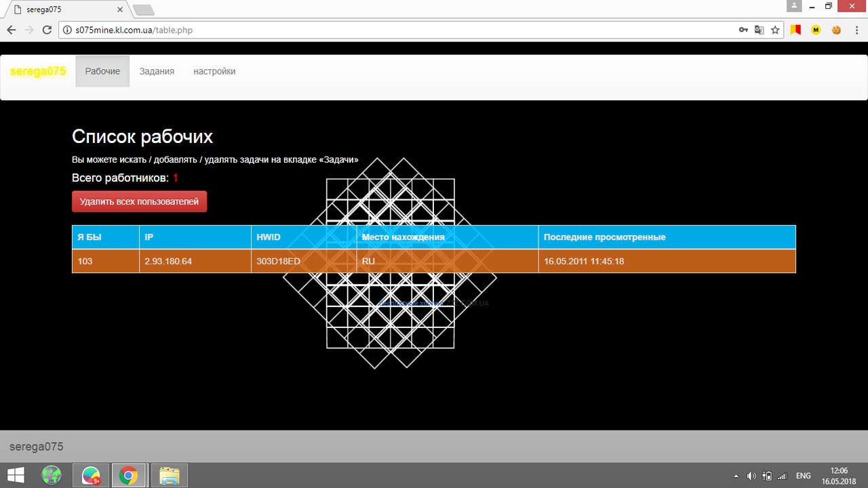Viewport: 868px width, 488px height.
Task: Go back using the browser back arrow
Action: pos(12,30)
